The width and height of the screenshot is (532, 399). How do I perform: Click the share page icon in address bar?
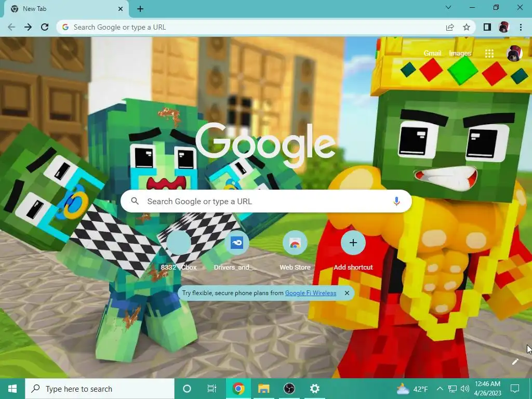point(450,27)
